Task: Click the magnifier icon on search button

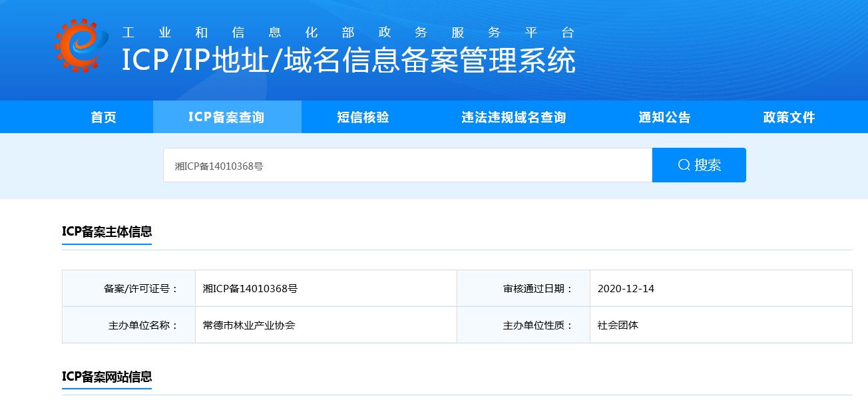Action: (x=684, y=165)
